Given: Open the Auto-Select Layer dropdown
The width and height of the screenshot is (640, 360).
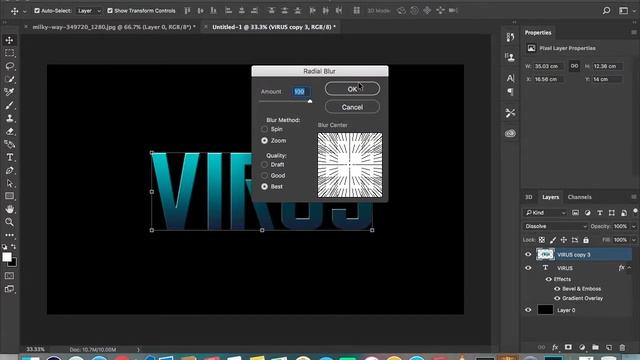Looking at the screenshot, I should pyautogui.click(x=89, y=11).
